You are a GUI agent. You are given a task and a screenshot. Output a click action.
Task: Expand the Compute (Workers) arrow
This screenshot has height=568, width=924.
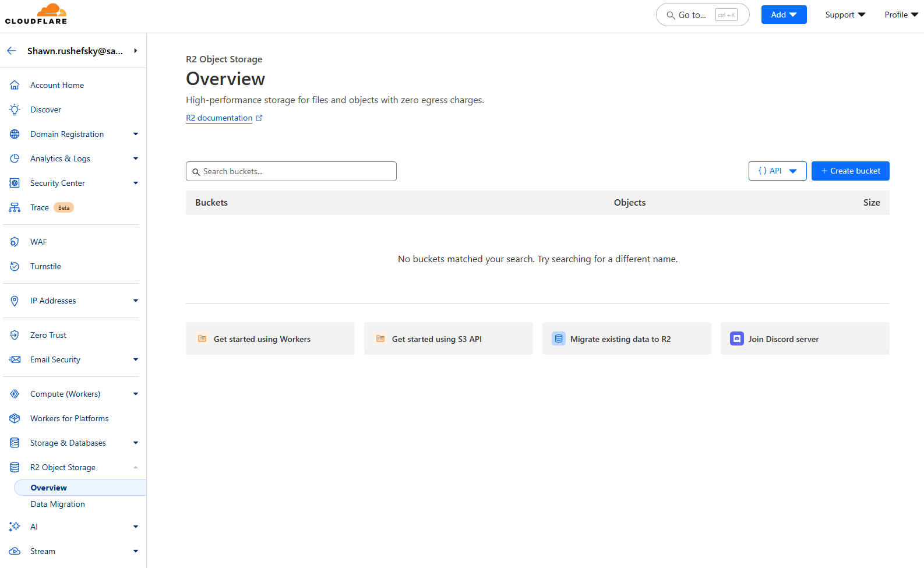click(x=136, y=394)
